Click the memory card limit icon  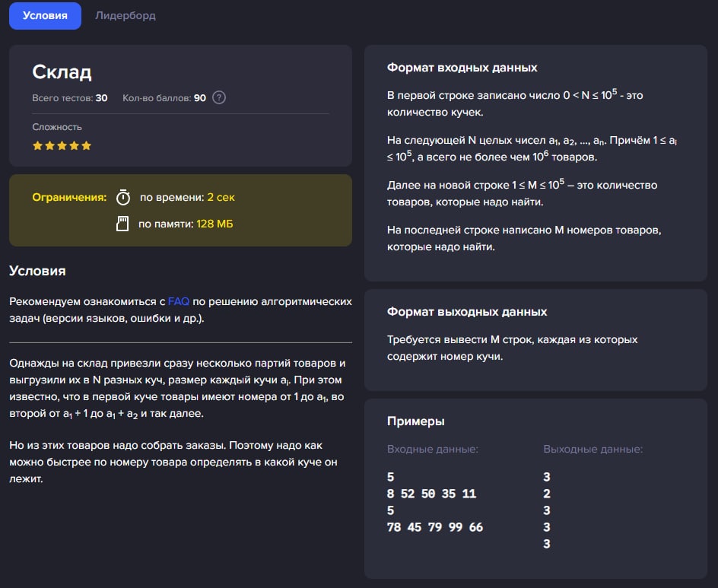(123, 224)
